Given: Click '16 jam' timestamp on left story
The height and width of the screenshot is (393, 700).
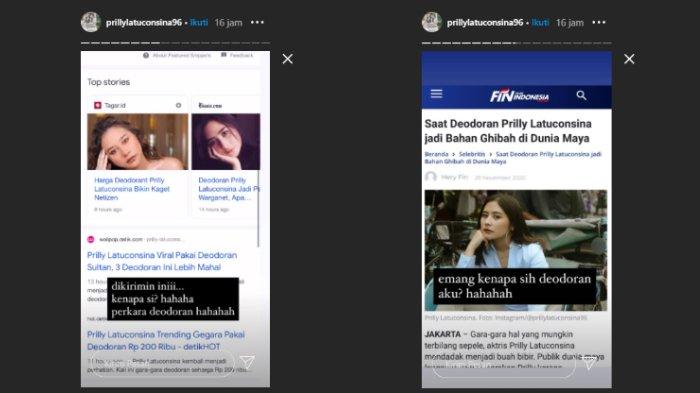Looking at the screenshot, I should (228, 22).
